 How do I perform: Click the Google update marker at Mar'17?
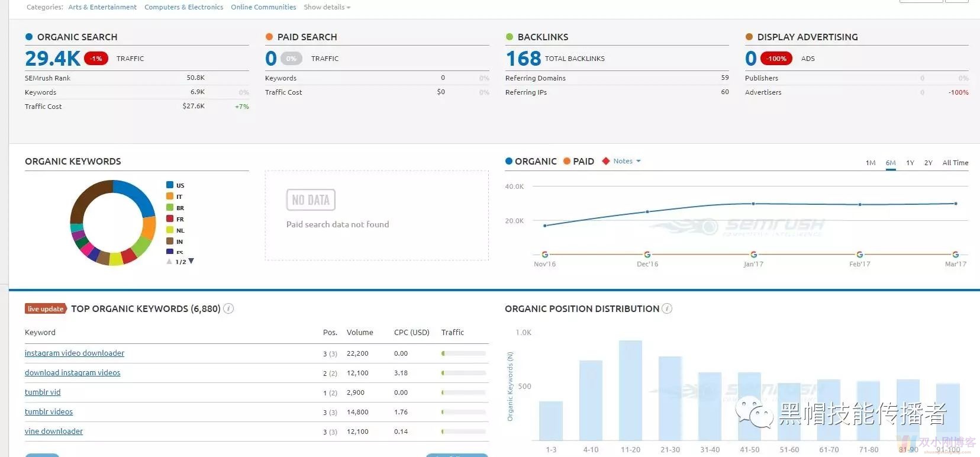[956, 255]
